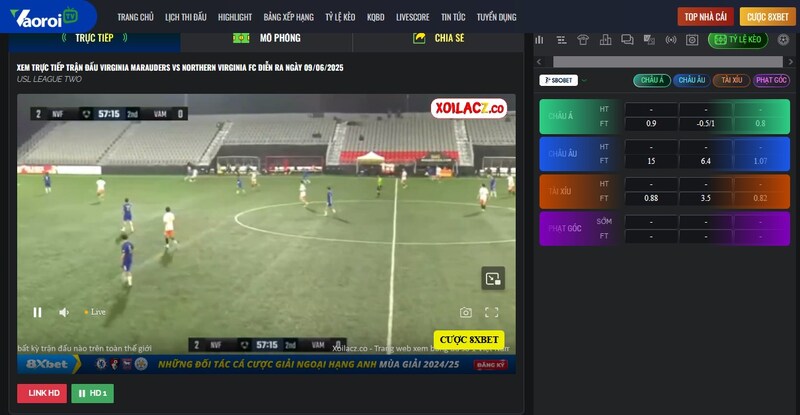Expand the SBOBET bookmaker dropdown arrow
This screenshot has height=415, width=800.
tap(584, 81)
